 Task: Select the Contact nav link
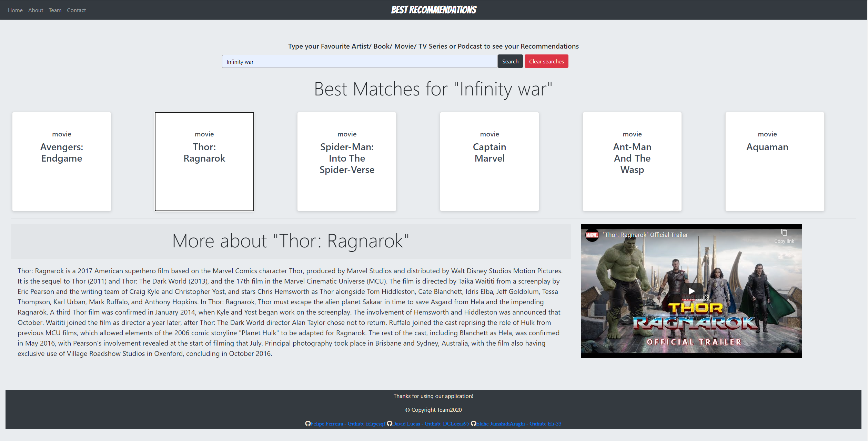point(76,10)
